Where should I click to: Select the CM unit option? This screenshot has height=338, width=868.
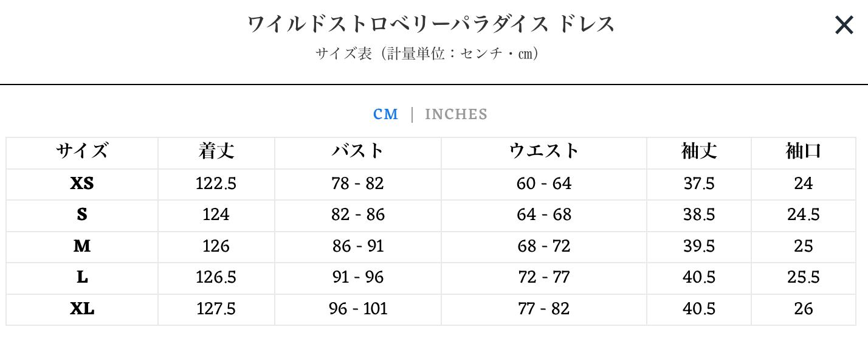point(385,114)
